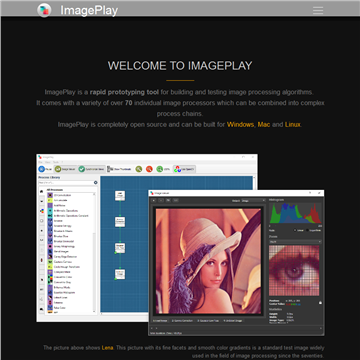
Task: Select the Load Image tab below the image
Action: [x=160, y=321]
